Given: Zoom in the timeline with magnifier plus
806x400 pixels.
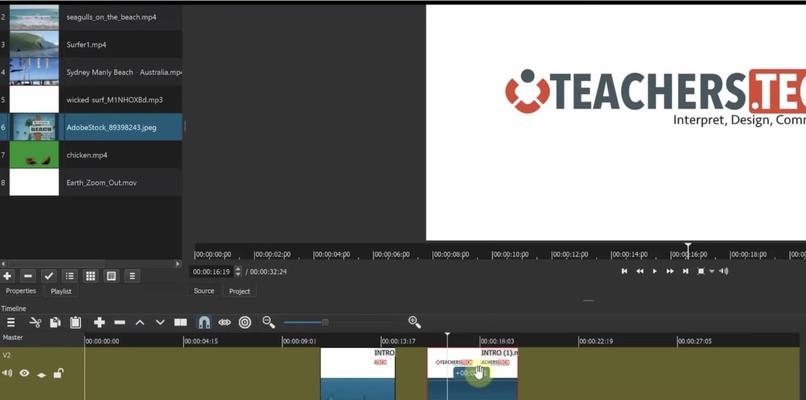Looking at the screenshot, I should [x=414, y=322].
